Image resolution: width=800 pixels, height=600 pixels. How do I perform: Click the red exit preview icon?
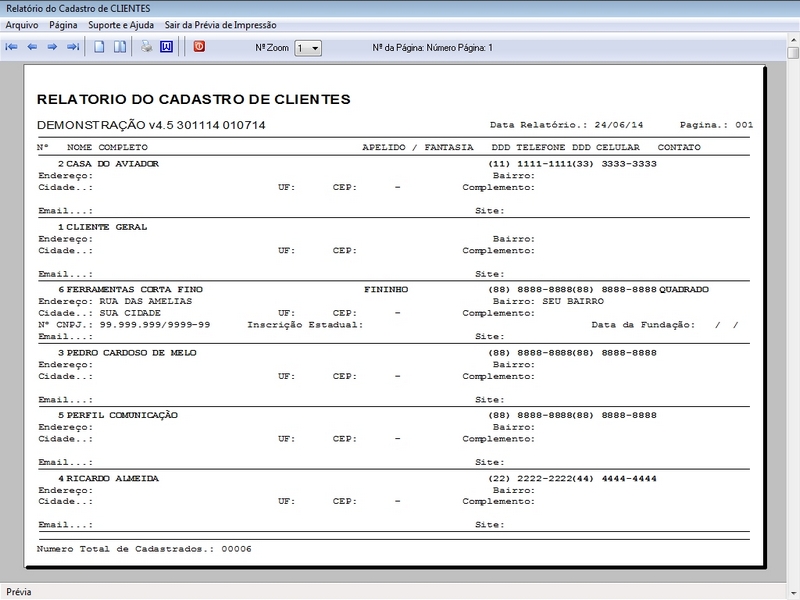tap(198, 47)
